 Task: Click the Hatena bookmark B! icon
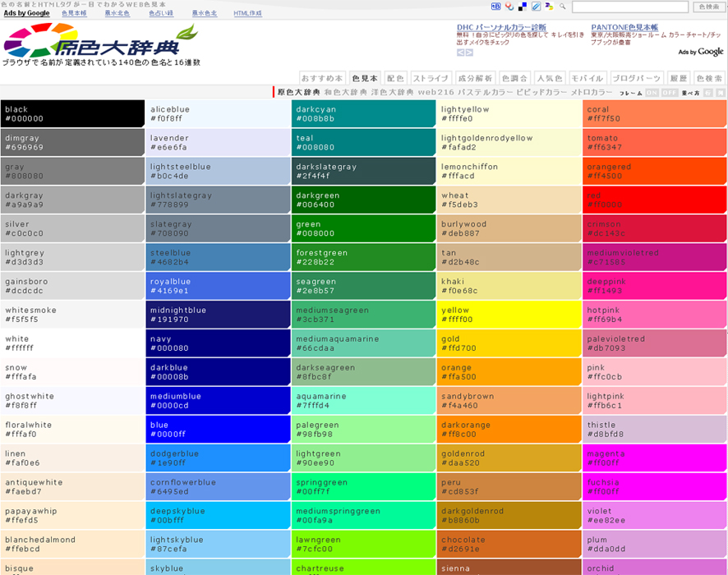pos(495,7)
